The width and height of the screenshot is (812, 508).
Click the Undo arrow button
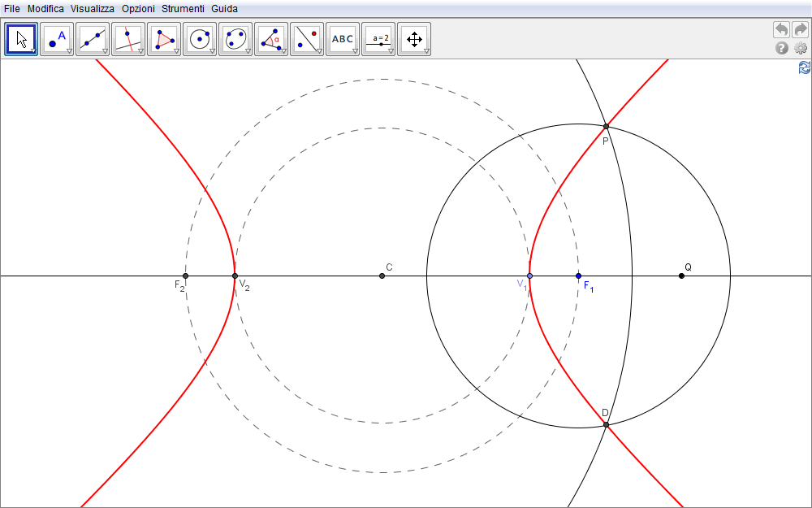point(781,29)
